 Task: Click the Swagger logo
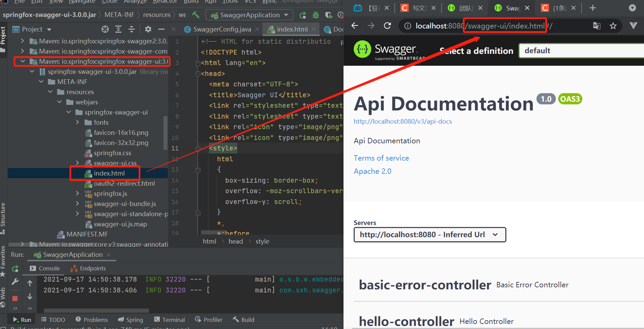[x=389, y=50]
